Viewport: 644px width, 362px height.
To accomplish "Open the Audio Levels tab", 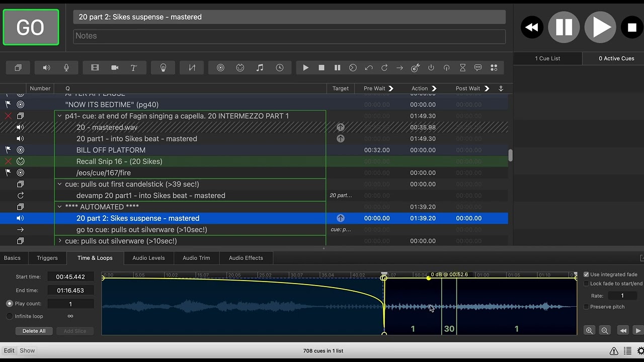I will (x=148, y=258).
